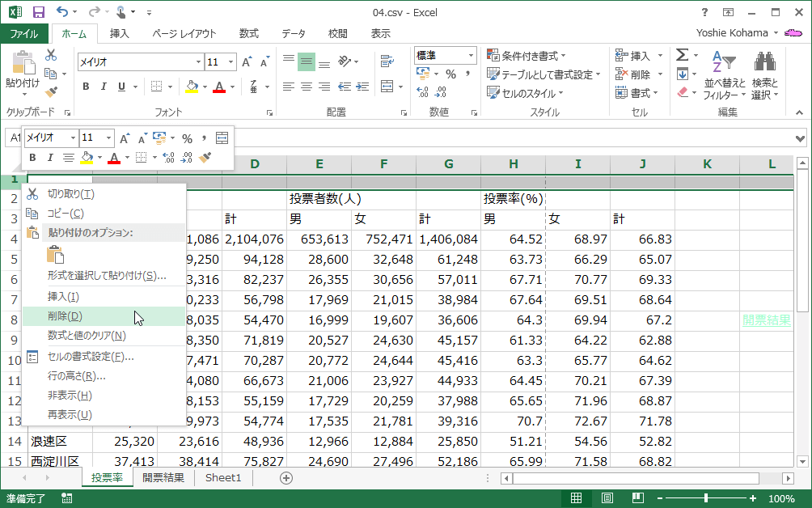Viewport: 812px width, 508px height.
Task: Apply ribbon percent style button
Action: 451,74
